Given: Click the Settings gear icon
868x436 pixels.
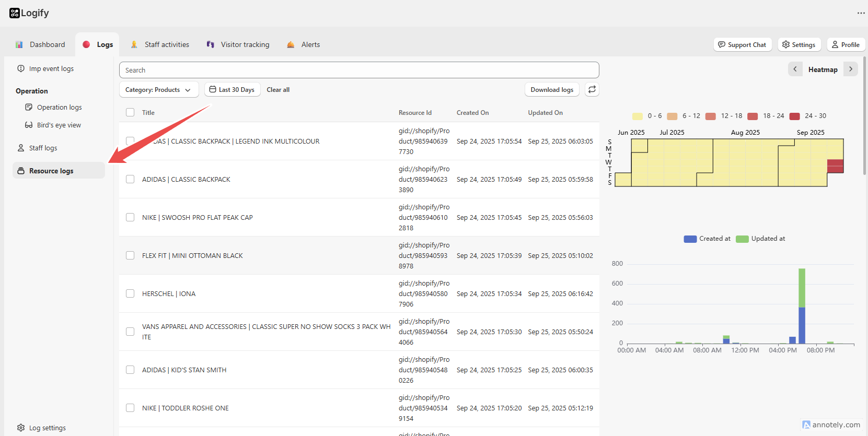Looking at the screenshot, I should tap(786, 44).
